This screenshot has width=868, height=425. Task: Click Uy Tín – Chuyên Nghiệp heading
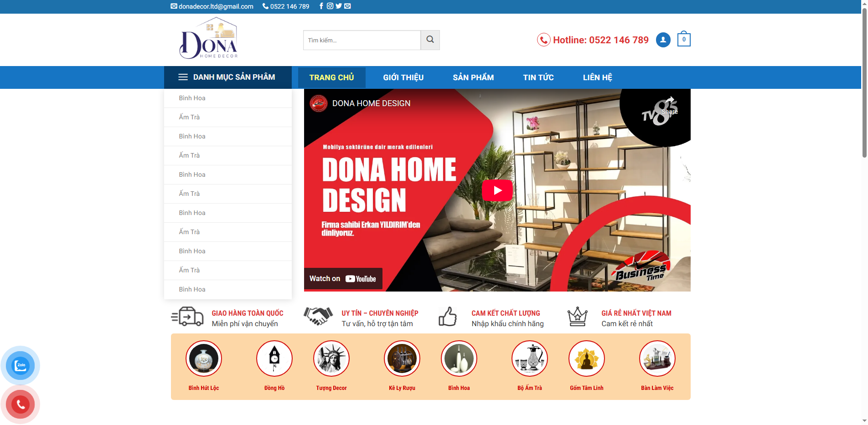(380, 313)
